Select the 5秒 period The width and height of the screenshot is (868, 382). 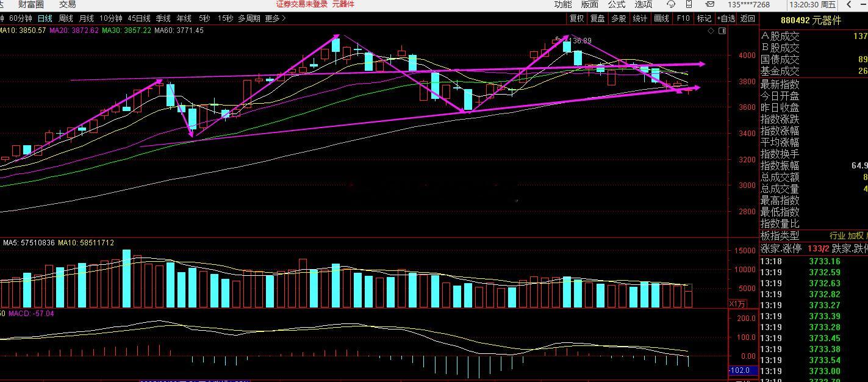[x=204, y=18]
